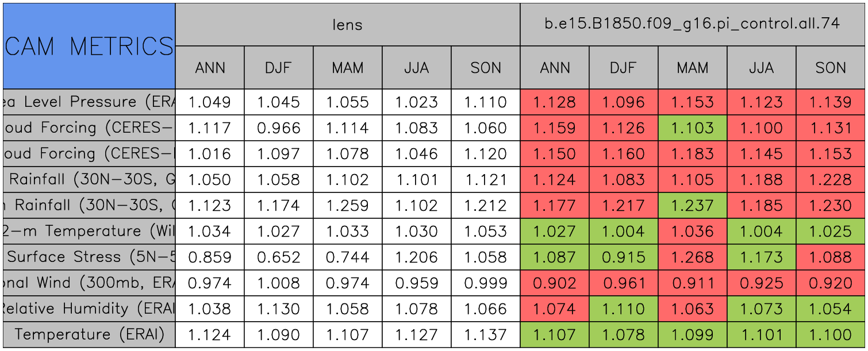
Task: Click the red cell showing 0.902
Action: tap(554, 283)
